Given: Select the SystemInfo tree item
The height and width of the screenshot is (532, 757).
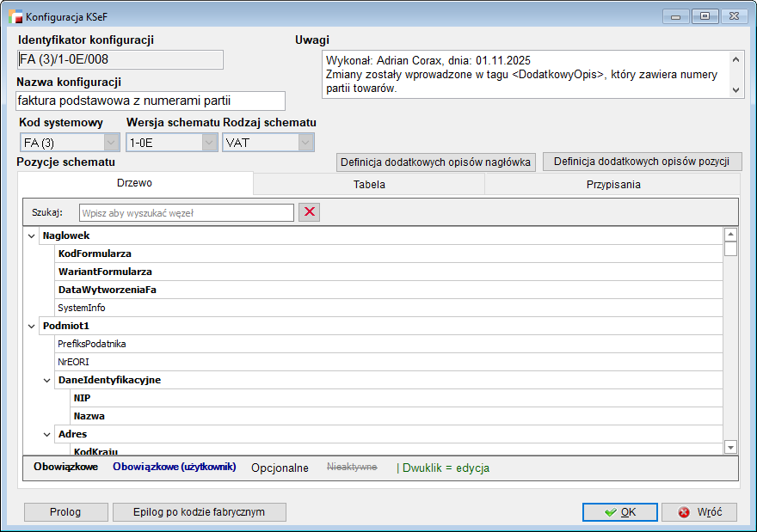Looking at the screenshot, I should [x=82, y=308].
